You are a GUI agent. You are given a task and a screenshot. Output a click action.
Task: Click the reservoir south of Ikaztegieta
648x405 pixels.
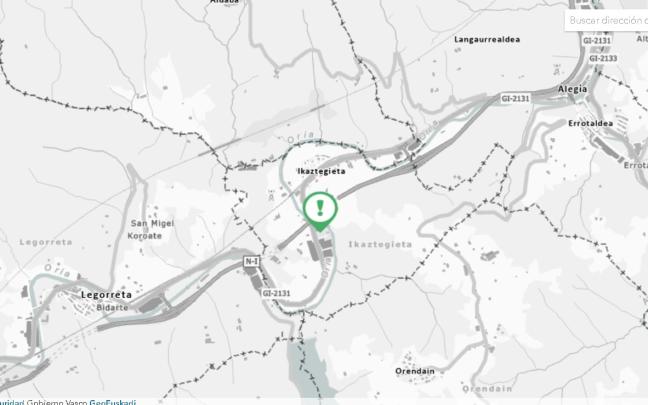[x=308, y=368]
